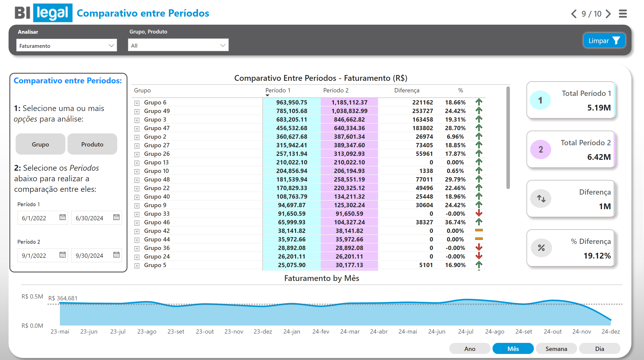The image size is (644, 360).
Task: Select the Dia time view
Action: 599,349
